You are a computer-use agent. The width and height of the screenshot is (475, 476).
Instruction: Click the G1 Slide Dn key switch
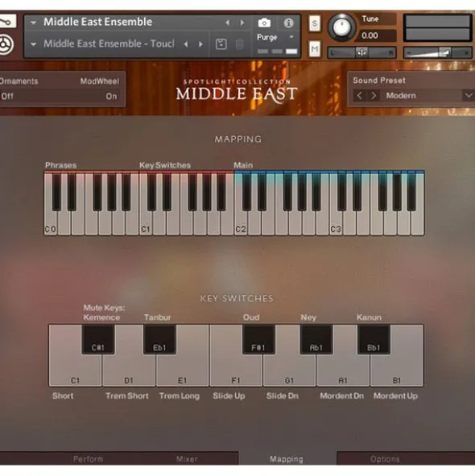tap(289, 370)
